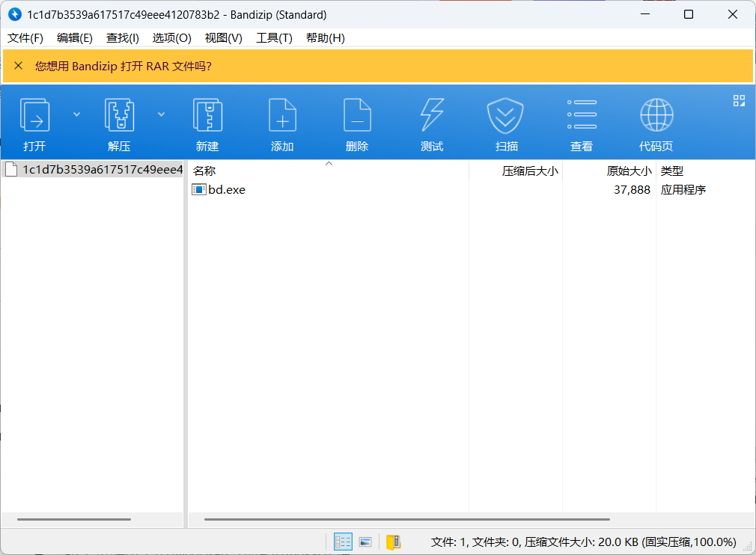Click the 删除 (Delete) toolbar icon
Screen dimensions: 756x555
point(357,114)
